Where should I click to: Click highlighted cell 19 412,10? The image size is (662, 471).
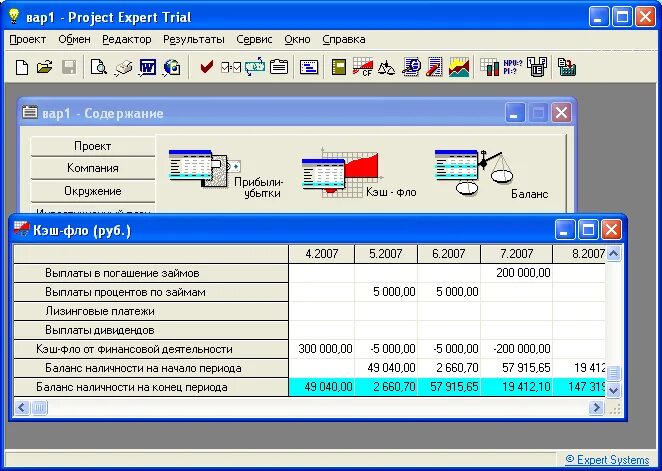tap(516, 387)
